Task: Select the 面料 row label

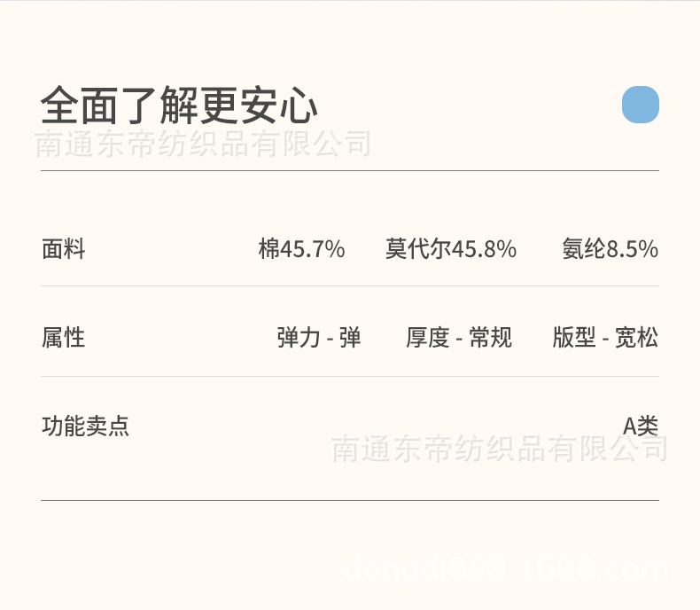Action: (63, 249)
